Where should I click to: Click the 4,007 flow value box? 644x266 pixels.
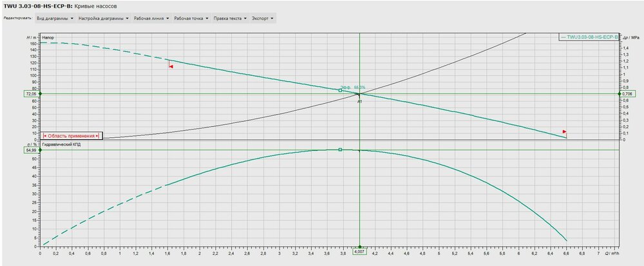pos(359,250)
